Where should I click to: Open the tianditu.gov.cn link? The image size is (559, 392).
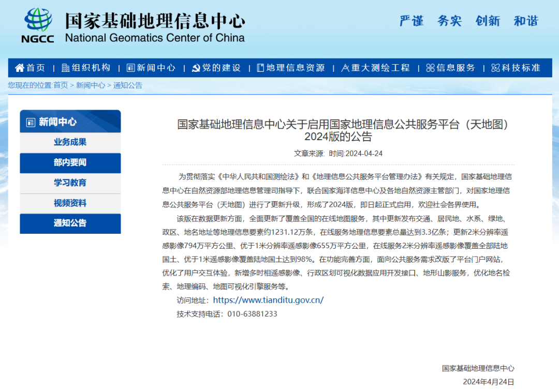(268, 300)
